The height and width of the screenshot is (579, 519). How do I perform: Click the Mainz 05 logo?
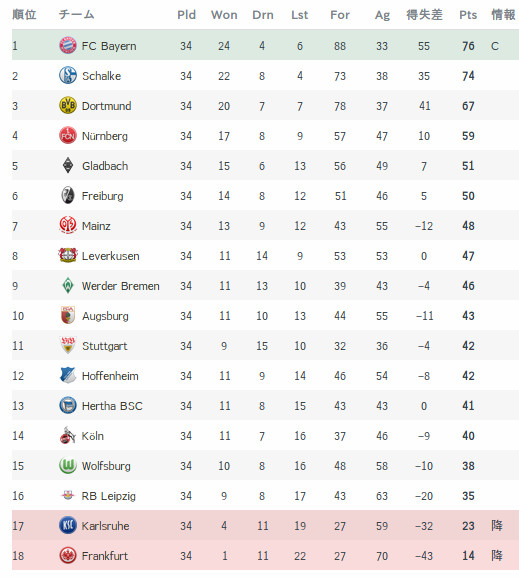tap(68, 225)
